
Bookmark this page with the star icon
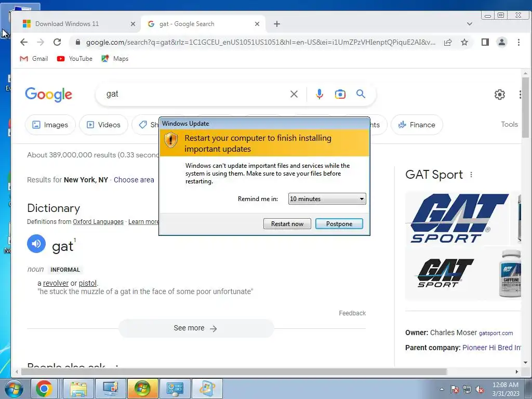point(464,42)
